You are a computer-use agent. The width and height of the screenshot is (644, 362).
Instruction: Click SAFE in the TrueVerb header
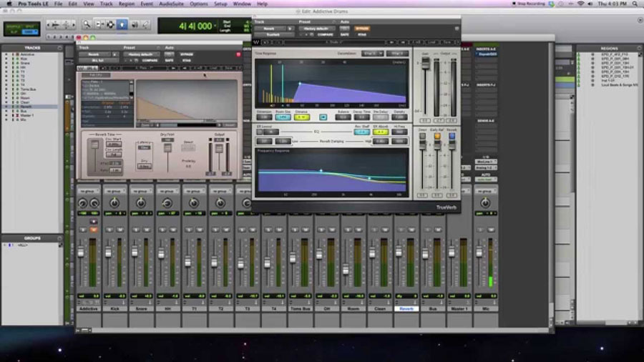click(345, 35)
